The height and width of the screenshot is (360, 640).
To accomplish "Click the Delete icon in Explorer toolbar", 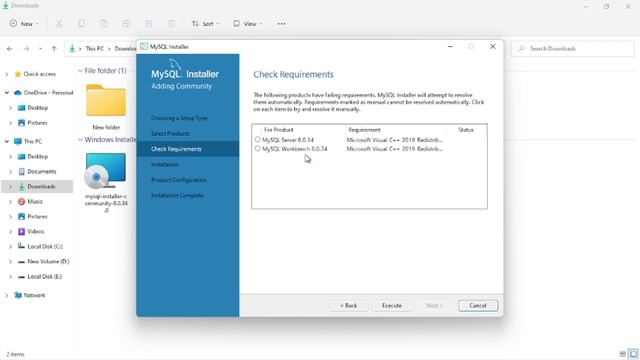I will (x=171, y=24).
